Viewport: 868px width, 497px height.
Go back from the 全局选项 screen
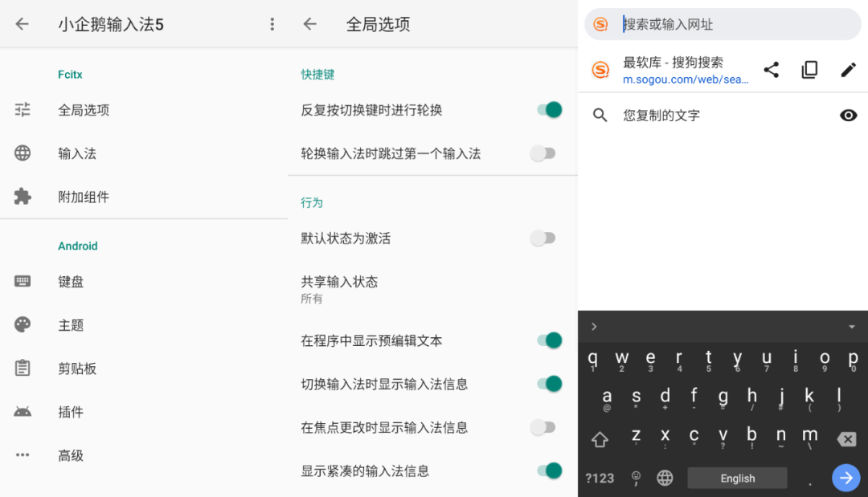pyautogui.click(x=310, y=24)
